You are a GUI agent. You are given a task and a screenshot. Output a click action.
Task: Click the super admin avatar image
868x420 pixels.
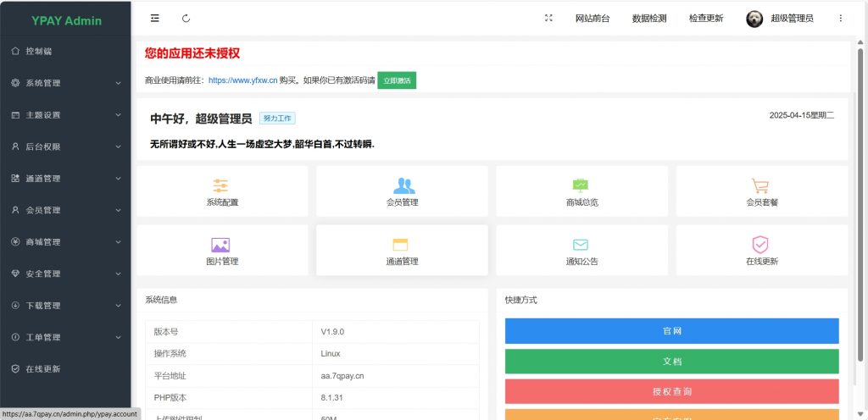(754, 19)
